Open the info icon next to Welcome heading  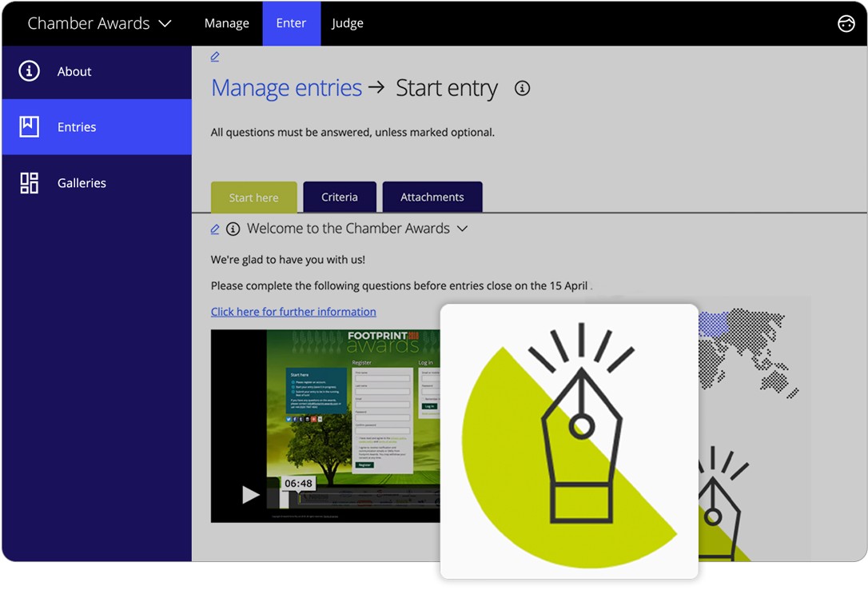point(233,229)
